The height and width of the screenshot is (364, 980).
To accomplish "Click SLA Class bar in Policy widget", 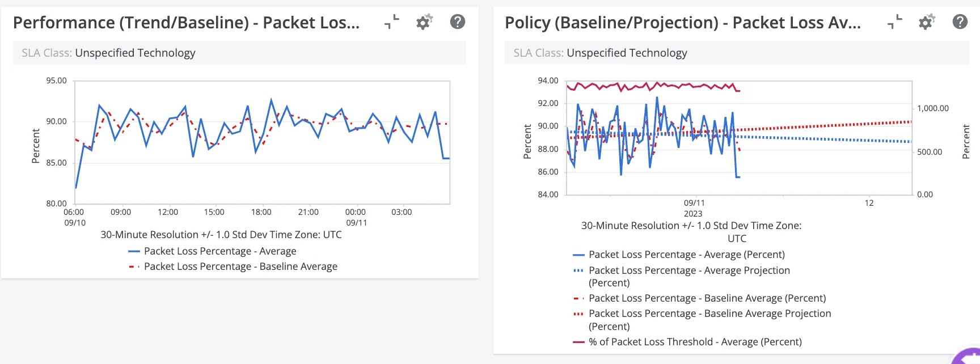I will tap(736, 53).
